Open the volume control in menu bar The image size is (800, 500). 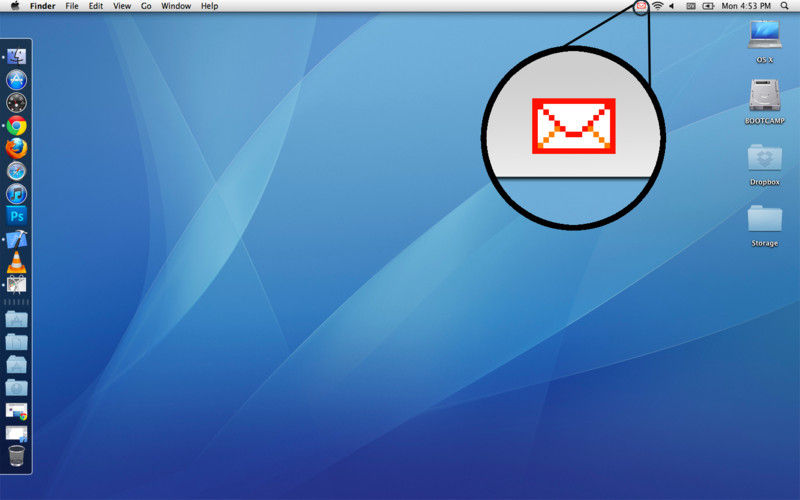(x=671, y=6)
